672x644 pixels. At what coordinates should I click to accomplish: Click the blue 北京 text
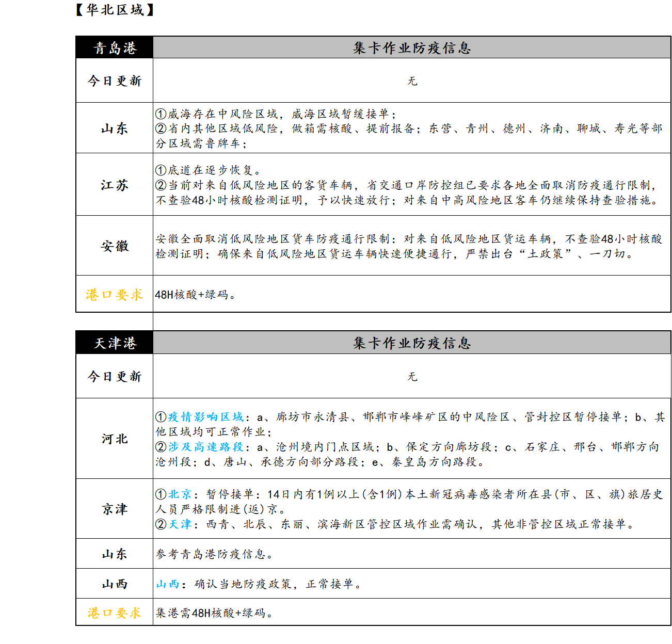pos(180,494)
